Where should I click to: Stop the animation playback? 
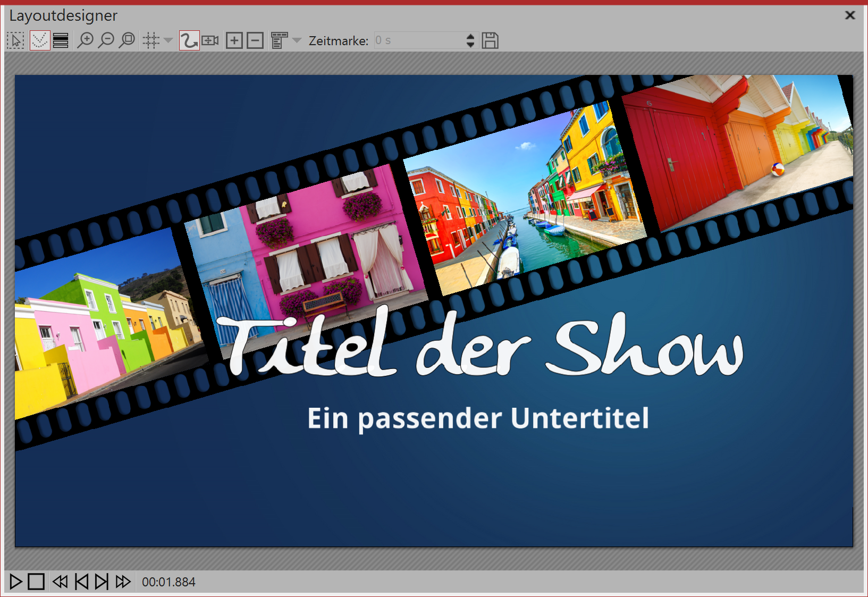click(x=36, y=582)
